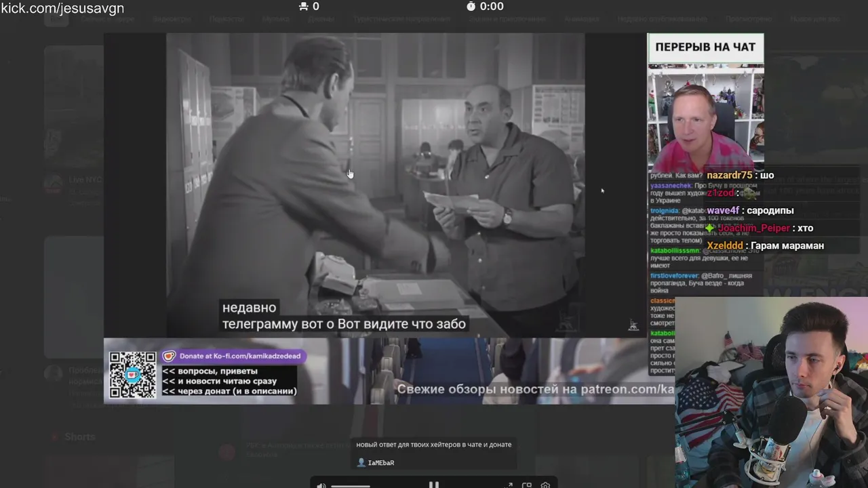
Task: Click the IaMEbaR user avatar icon
Action: 361,462
